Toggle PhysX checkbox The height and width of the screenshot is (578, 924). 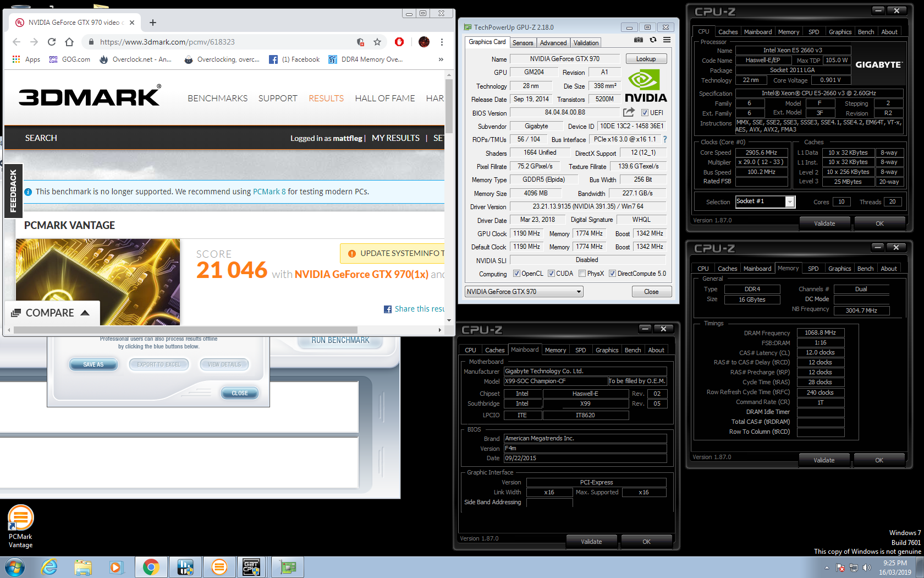(582, 274)
